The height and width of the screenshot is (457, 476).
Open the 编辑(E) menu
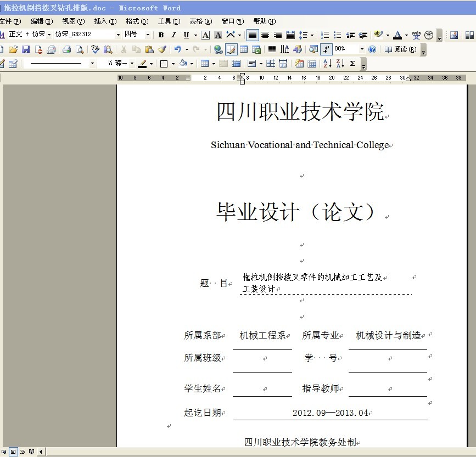point(42,21)
